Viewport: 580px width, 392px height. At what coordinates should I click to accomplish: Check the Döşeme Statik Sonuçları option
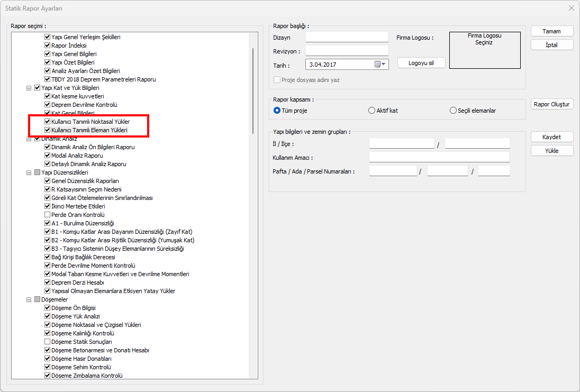pyautogui.click(x=47, y=342)
